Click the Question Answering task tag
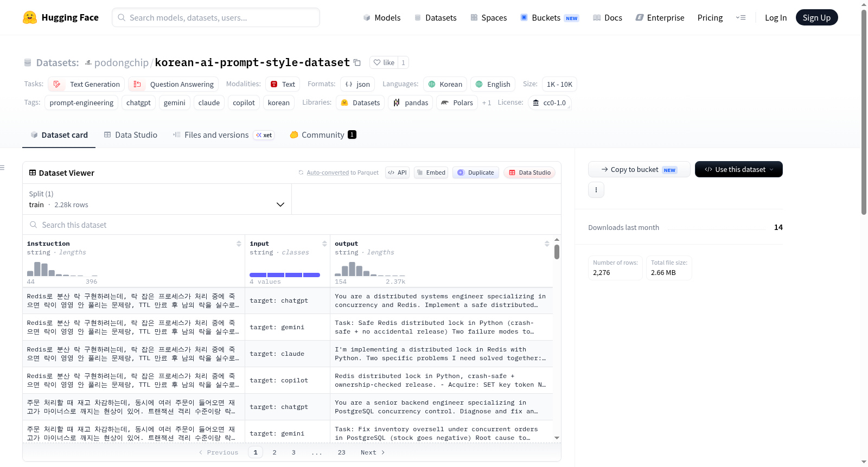Screen dimensions: 868x467 coord(174,84)
